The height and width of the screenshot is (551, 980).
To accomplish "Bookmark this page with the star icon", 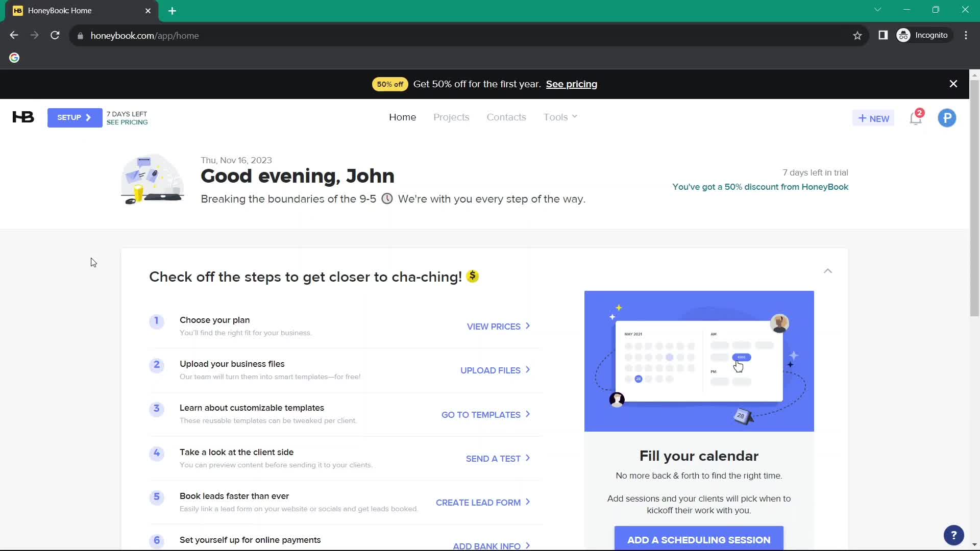I will [x=857, y=35].
